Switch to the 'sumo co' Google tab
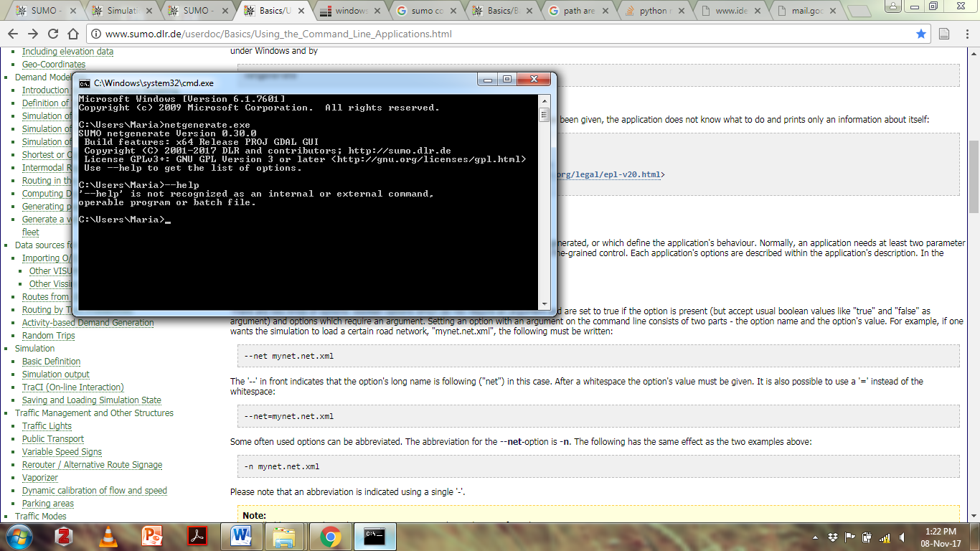The height and width of the screenshot is (551, 980). [426, 11]
